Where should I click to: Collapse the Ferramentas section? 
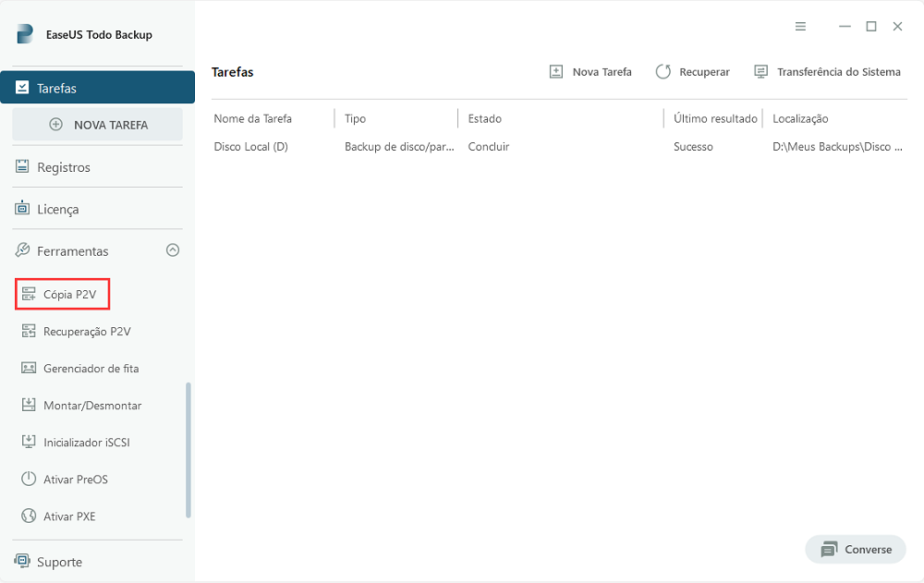click(172, 250)
